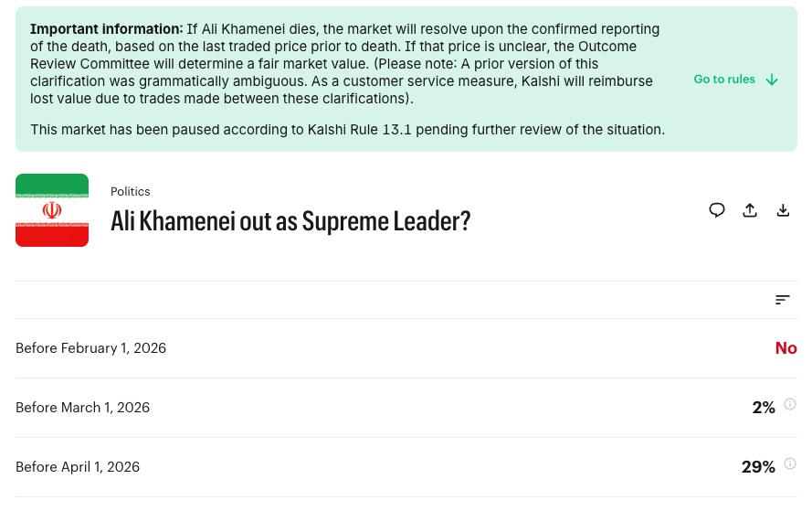This screenshot has width=812, height=511.
Task: Click the 29% probability value
Action: pyautogui.click(x=758, y=467)
